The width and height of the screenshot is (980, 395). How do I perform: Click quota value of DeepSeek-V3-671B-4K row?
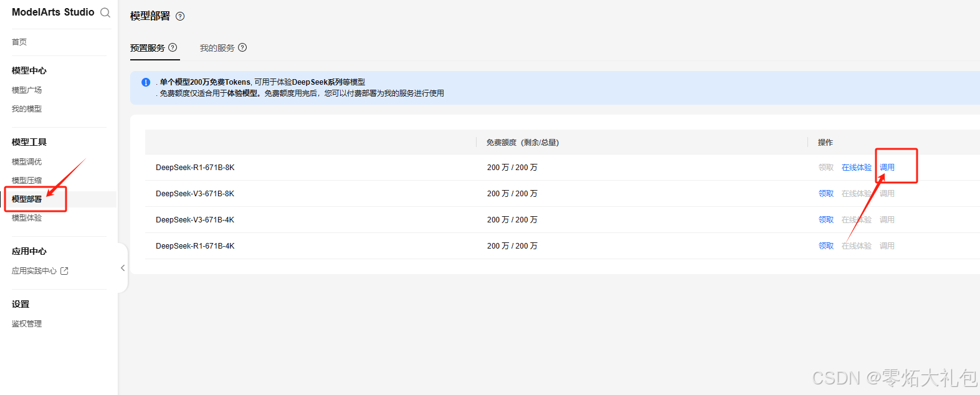point(512,220)
